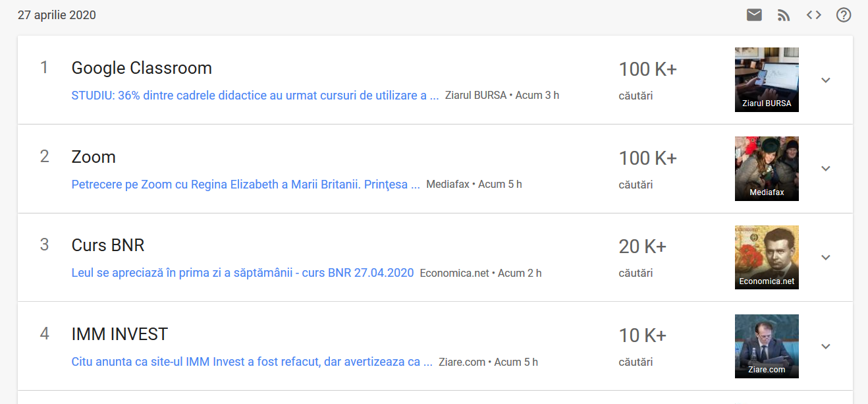Expand the IMM INVEST row chevron
The image size is (868, 404).
click(x=826, y=346)
